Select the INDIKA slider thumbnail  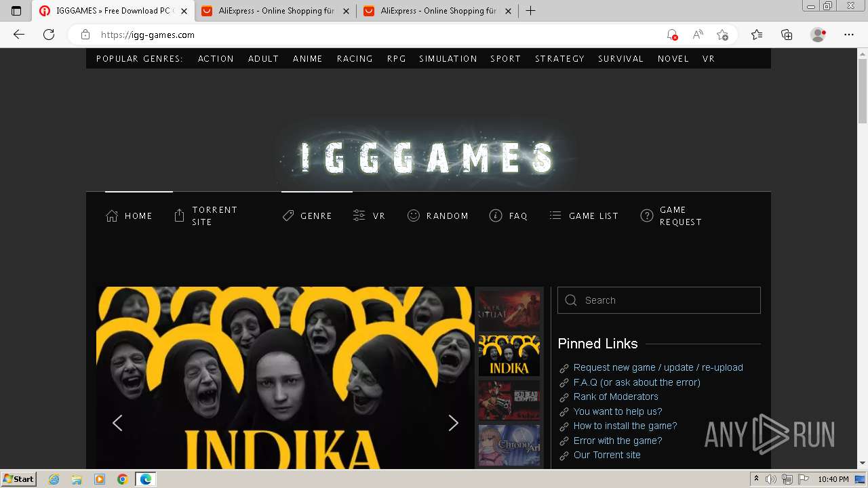tap(509, 356)
